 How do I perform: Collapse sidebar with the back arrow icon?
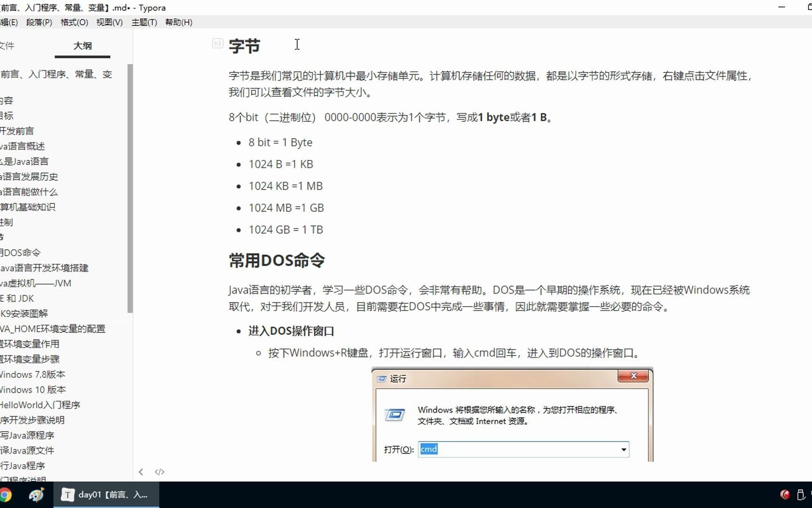tap(141, 472)
